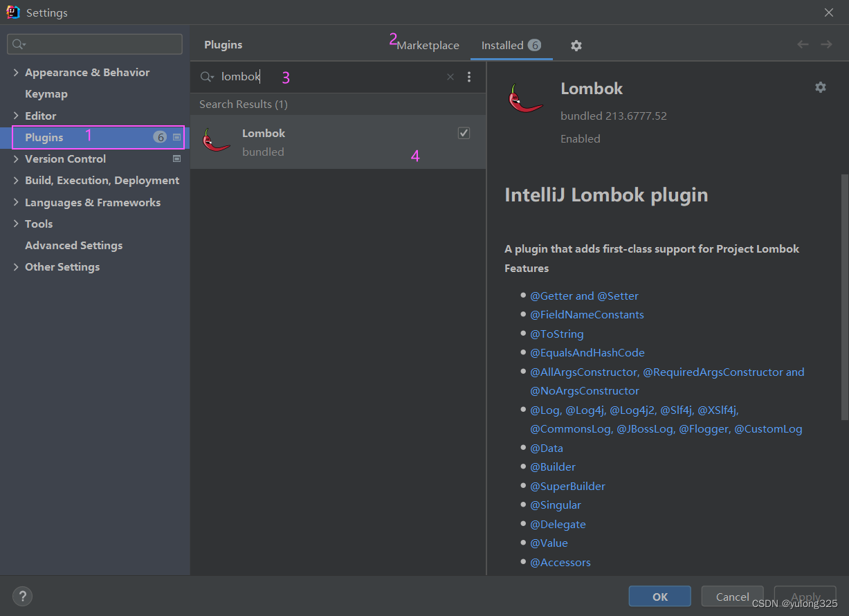Click the IntelliJ IDEA logo in title bar
This screenshot has height=616, width=849.
coord(13,12)
